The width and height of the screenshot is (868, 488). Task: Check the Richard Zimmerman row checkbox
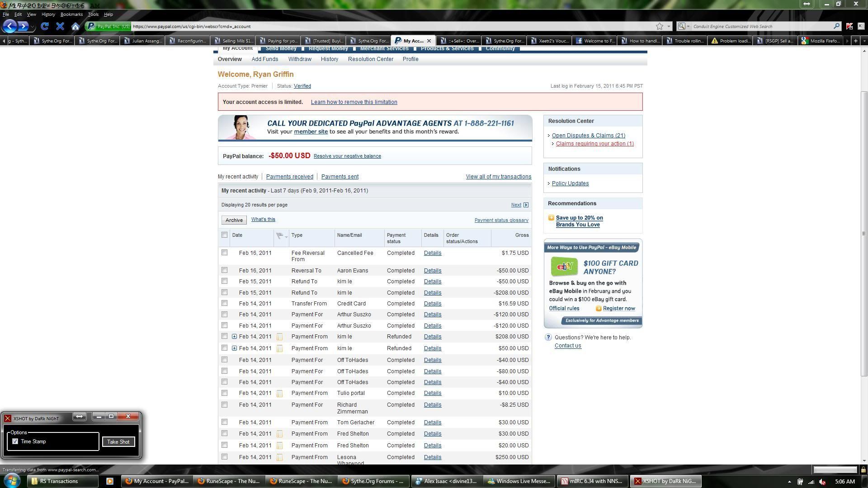point(224,405)
